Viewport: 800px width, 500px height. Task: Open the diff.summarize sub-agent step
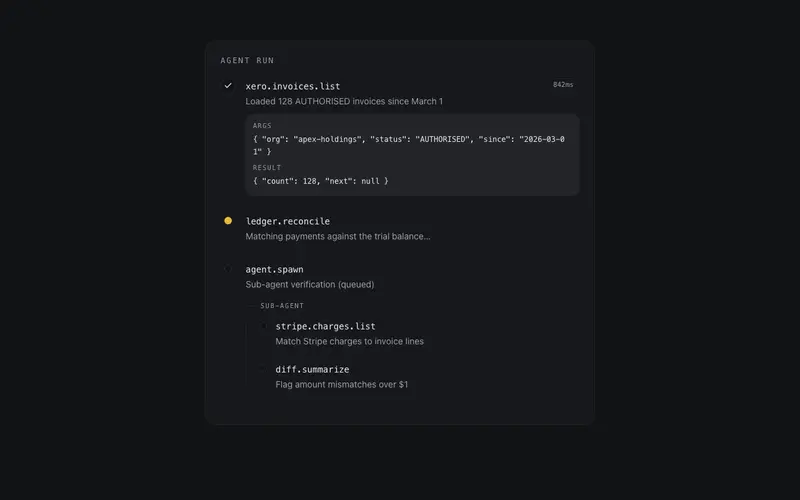(312, 369)
